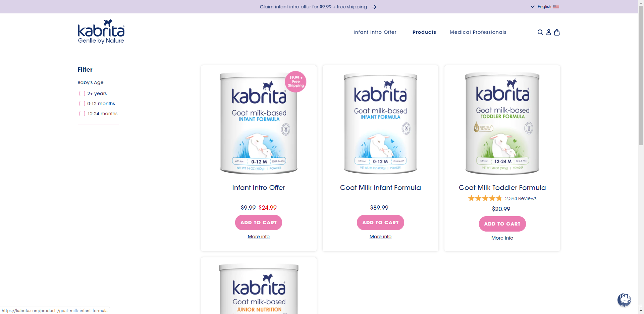Screen dimensions: 644x314
Task: Check the 12-24 months age filter
Action: [82, 114]
